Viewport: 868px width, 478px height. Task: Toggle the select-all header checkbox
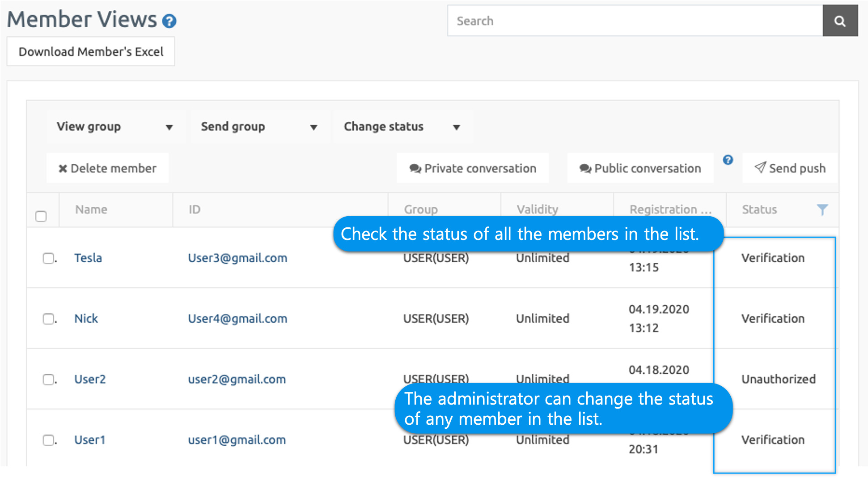pyautogui.click(x=41, y=216)
